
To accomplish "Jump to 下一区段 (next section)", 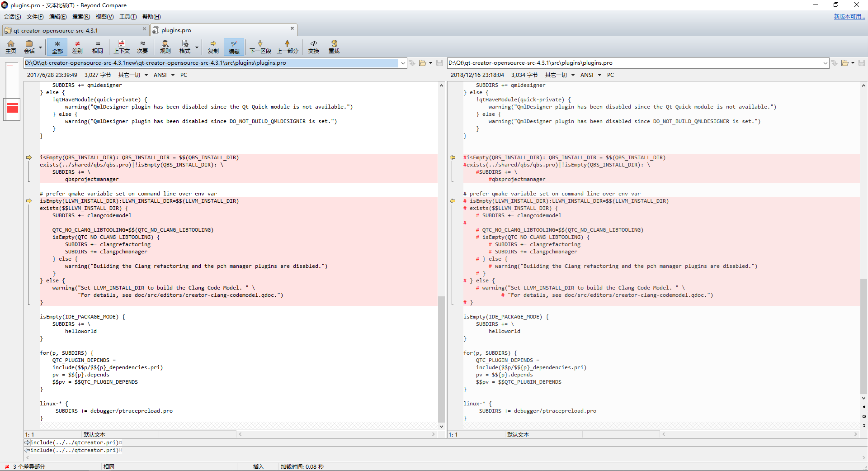I will click(x=260, y=47).
